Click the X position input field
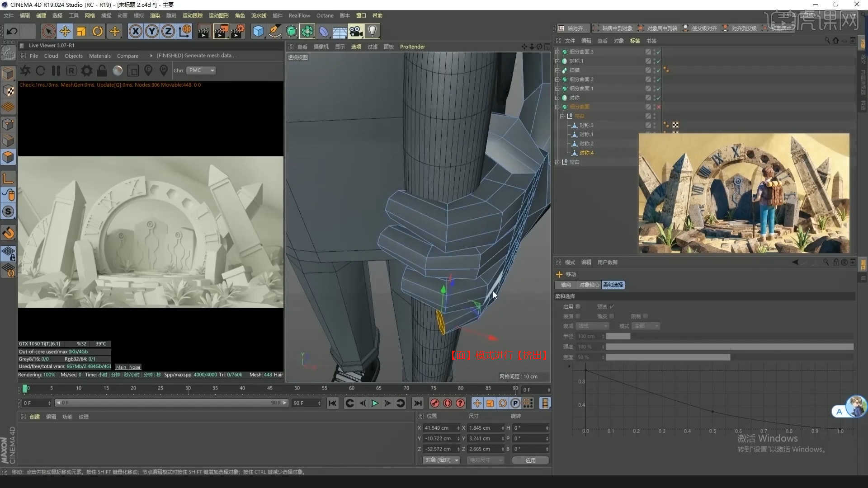This screenshot has width=868, height=488. pos(440,428)
